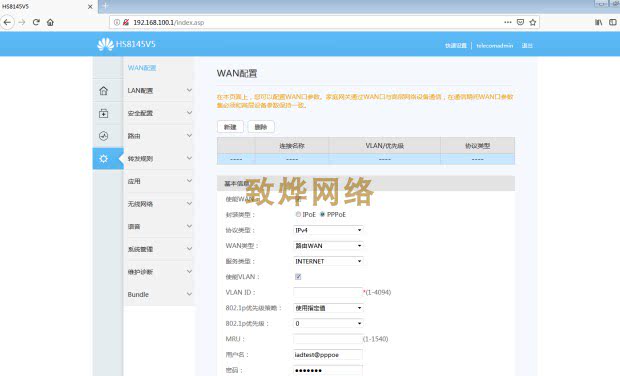The height and width of the screenshot is (376, 620).
Task: Toggle the browser sidebar icon
Action: (612, 22)
